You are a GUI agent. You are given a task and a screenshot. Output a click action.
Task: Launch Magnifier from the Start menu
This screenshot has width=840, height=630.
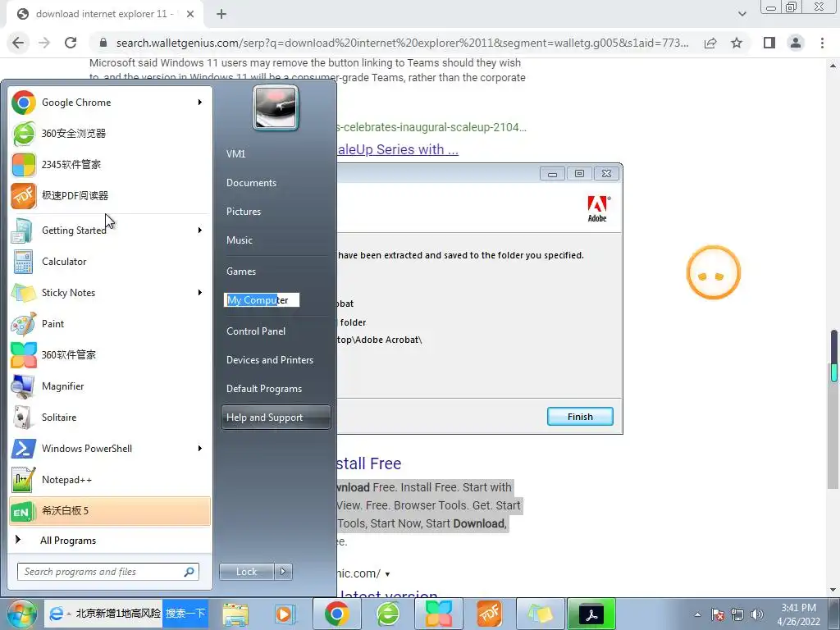[110, 386]
